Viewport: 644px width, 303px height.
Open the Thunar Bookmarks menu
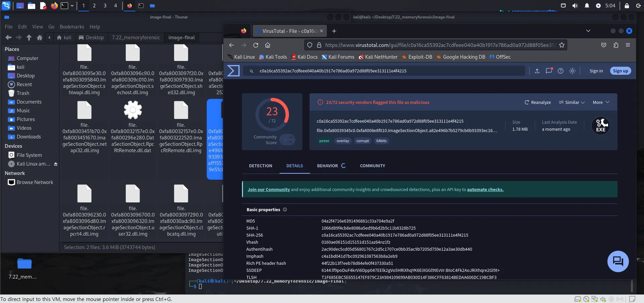point(72,27)
